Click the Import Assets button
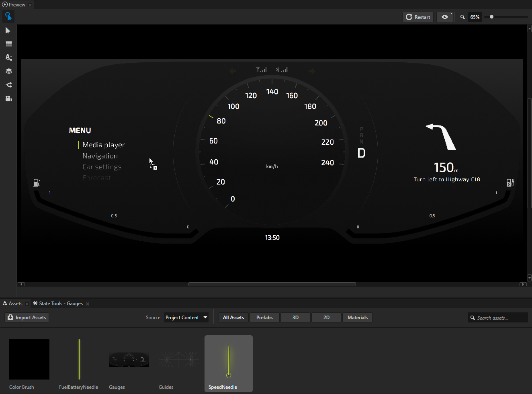532x394 pixels. point(27,318)
